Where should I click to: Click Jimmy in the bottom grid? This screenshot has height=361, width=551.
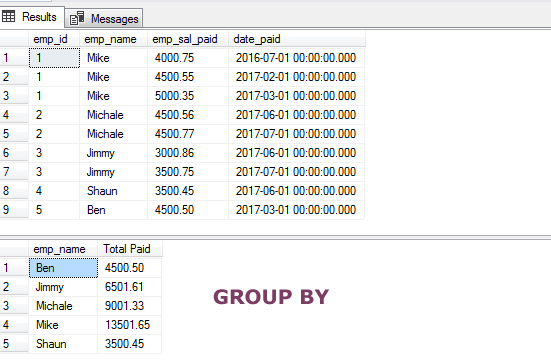pos(63,287)
